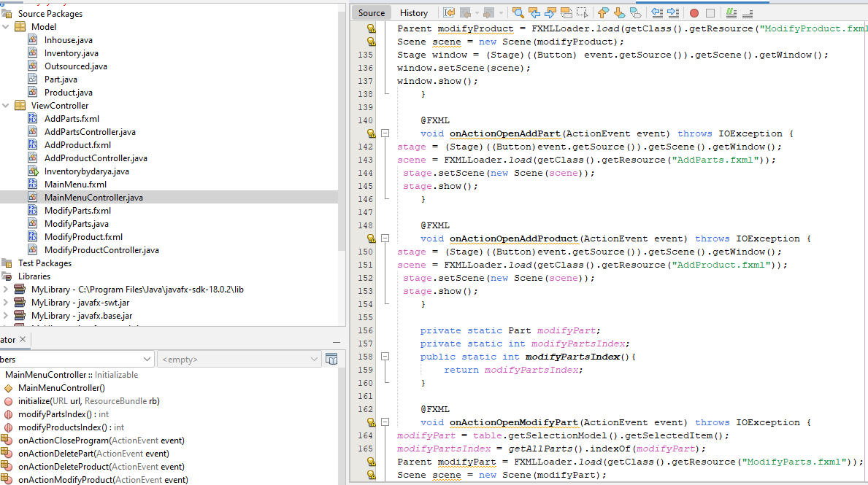Screen dimensions: 868x485
Task: Switch to Source view tab
Action: pyautogui.click(x=372, y=12)
